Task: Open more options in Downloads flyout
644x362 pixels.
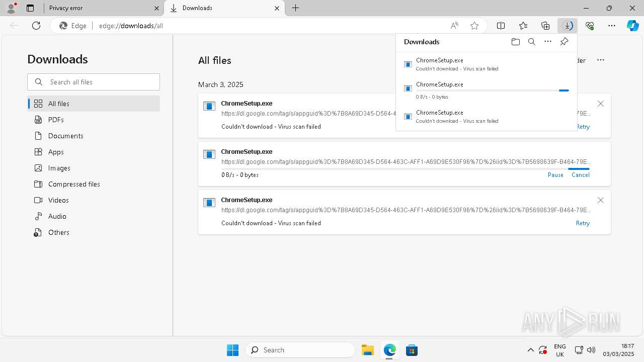Action: pos(548,42)
